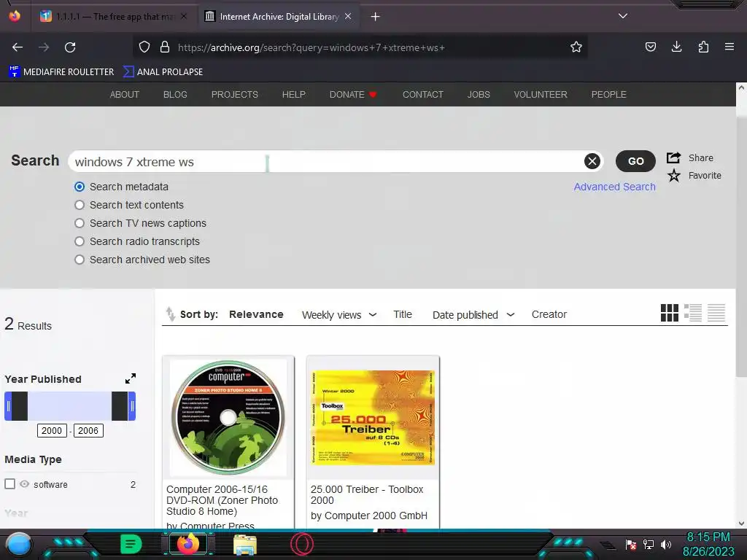Viewport: 747px width, 560px height.
Task: Launch Opera from the taskbar
Action: [302, 544]
